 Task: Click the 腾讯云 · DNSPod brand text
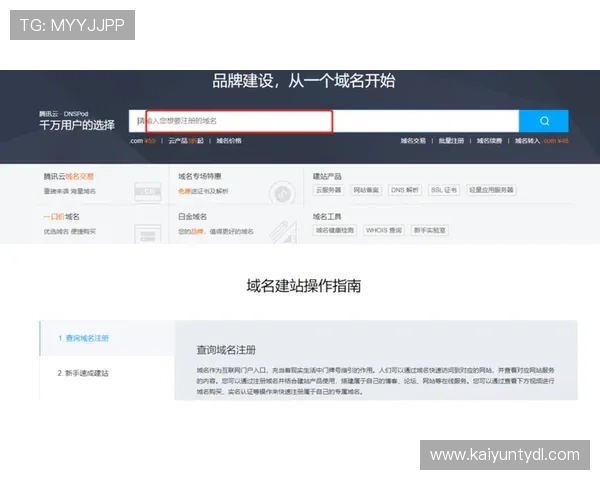click(x=64, y=114)
